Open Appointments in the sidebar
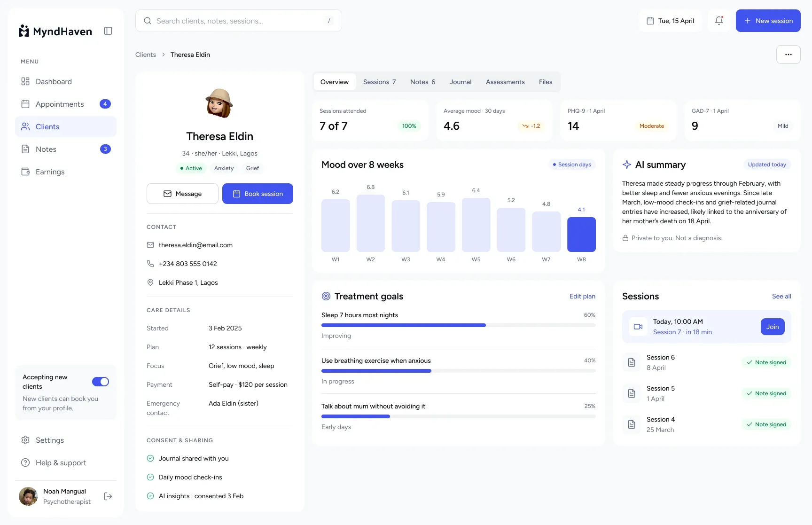This screenshot has height=525, width=812. click(x=66, y=104)
